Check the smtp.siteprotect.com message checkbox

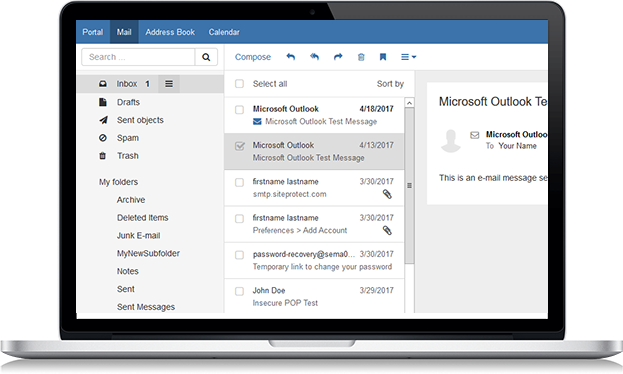click(x=239, y=182)
